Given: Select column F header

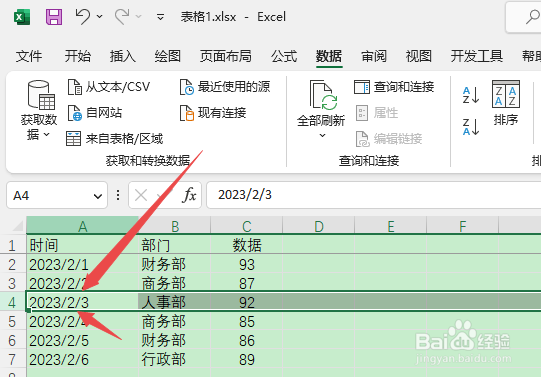Looking at the screenshot, I should point(463,226).
